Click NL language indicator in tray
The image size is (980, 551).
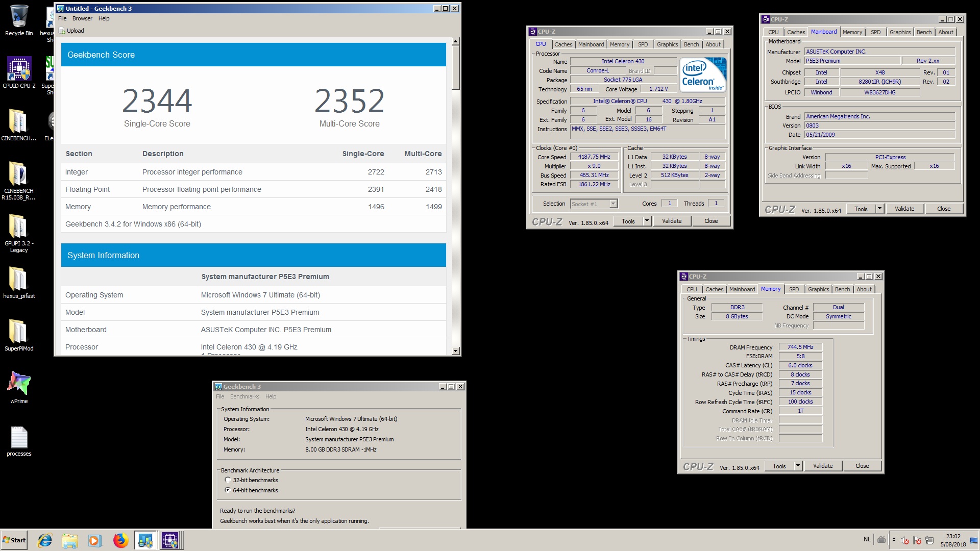point(867,539)
